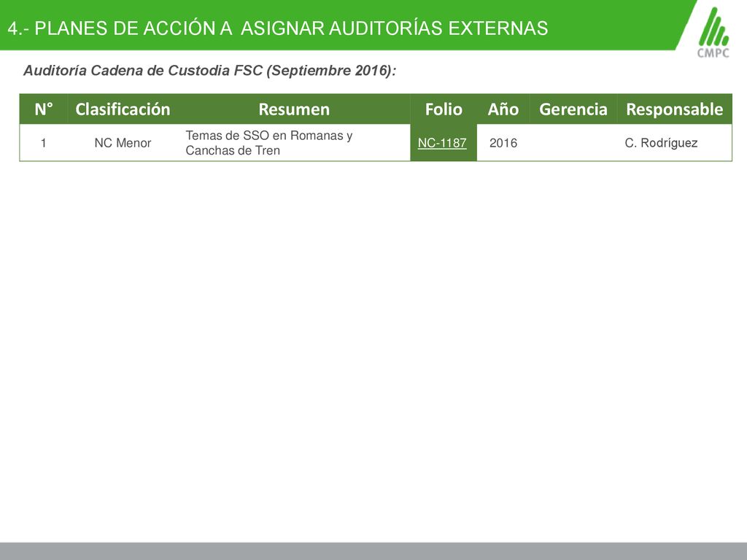Click the 'Resumen' column header
747x560 pixels.
click(294, 109)
